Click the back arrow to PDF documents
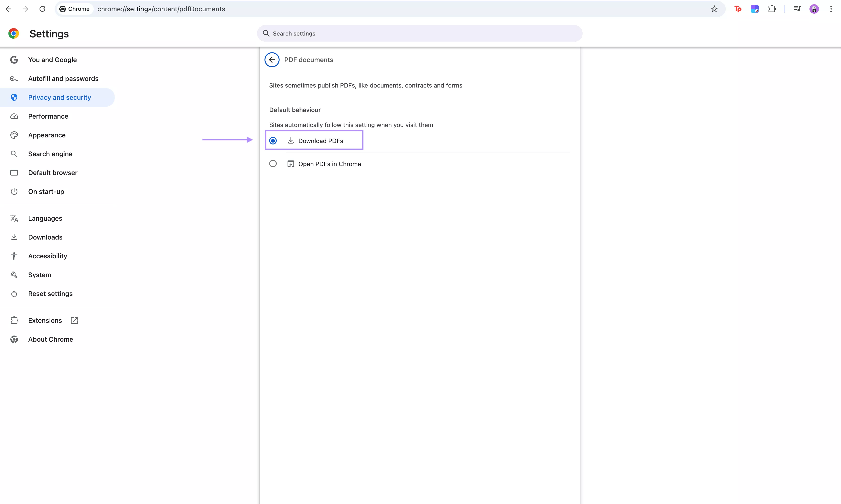Screen dimensions: 841x504 click(272, 60)
